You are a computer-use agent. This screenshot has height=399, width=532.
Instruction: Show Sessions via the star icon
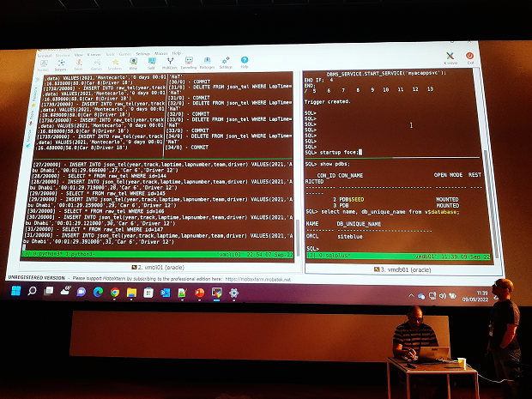coord(115,63)
